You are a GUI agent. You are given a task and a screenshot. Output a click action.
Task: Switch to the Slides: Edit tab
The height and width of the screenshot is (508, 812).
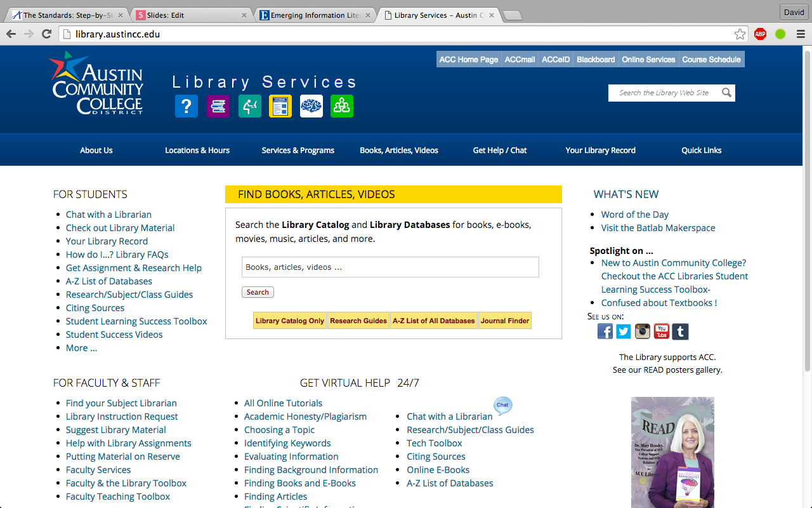190,15
